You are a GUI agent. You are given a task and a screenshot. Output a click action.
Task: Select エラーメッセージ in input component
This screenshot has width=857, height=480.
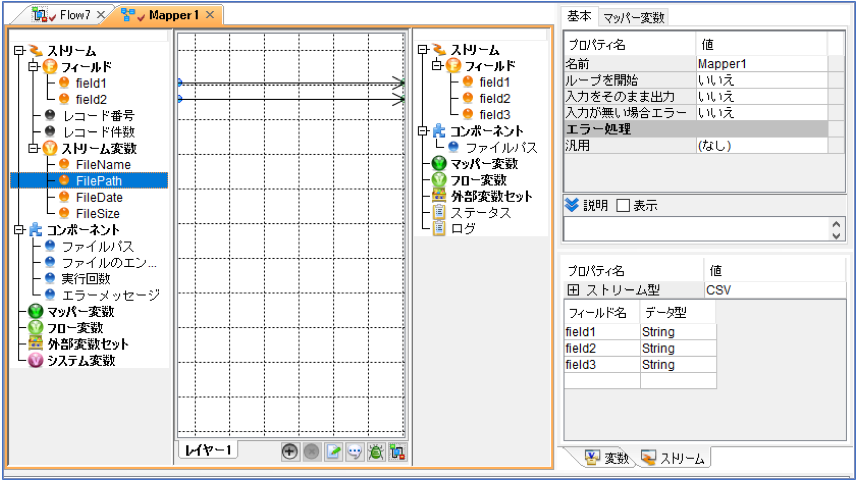click(x=111, y=295)
